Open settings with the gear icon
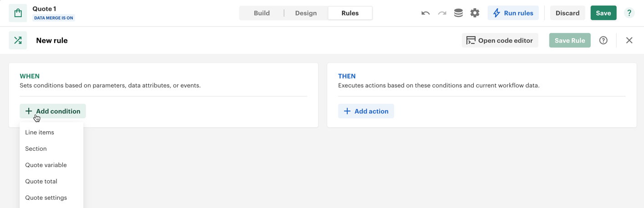This screenshot has height=208, width=644. point(475,13)
